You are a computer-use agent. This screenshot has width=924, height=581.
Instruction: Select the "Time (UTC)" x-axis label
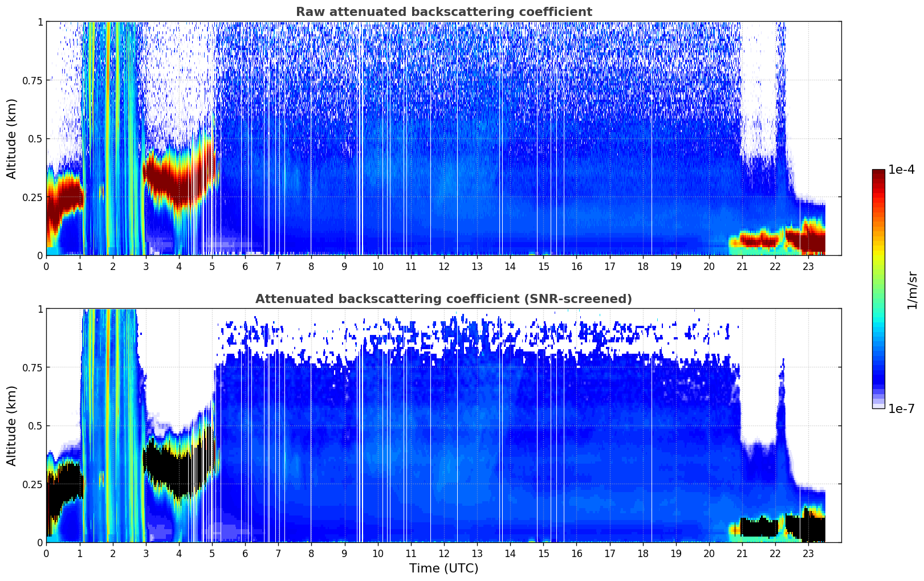pyautogui.click(x=443, y=568)
